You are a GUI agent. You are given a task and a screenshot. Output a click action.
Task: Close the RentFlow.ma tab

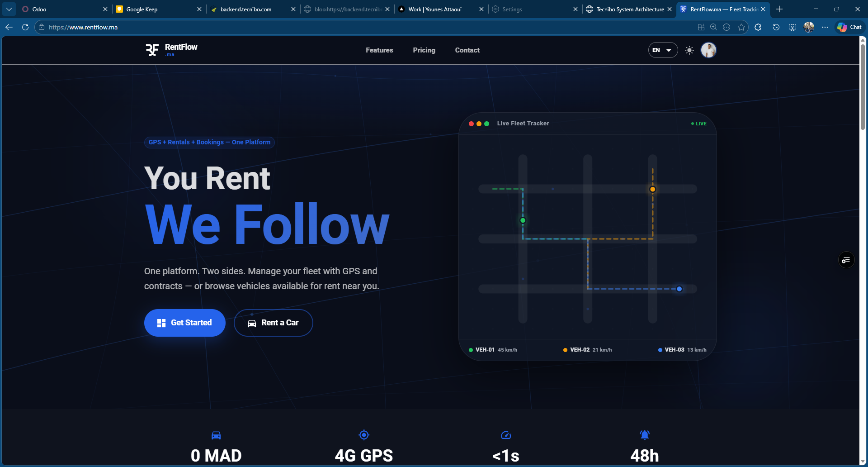point(763,9)
